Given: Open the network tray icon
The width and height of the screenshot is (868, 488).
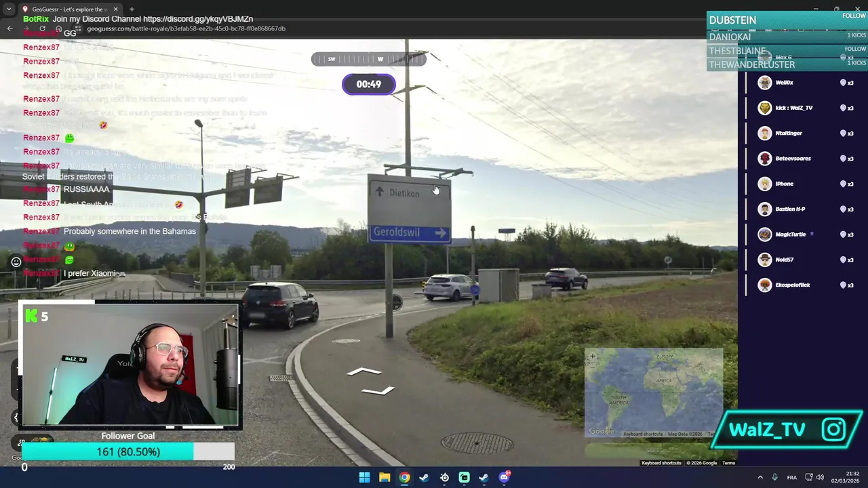Looking at the screenshot, I should point(809,477).
